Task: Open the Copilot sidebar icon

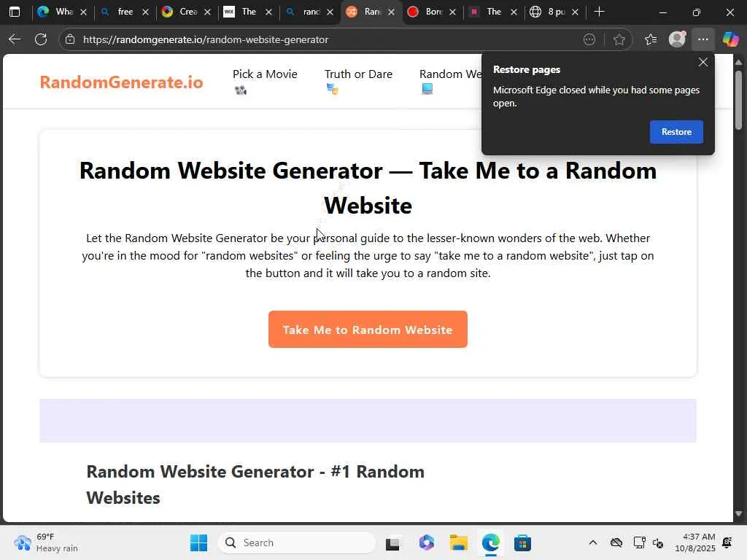Action: (x=730, y=39)
